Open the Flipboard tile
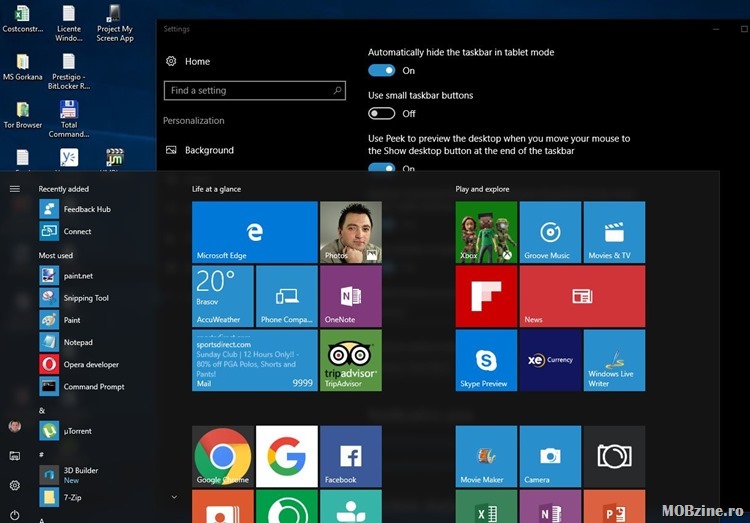750x523 pixels. pos(486,296)
